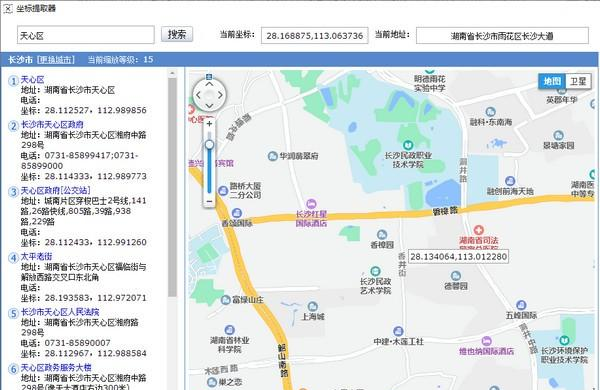Click 香樟园 map marker icon
This screenshot has height=390, width=600.
(382, 234)
